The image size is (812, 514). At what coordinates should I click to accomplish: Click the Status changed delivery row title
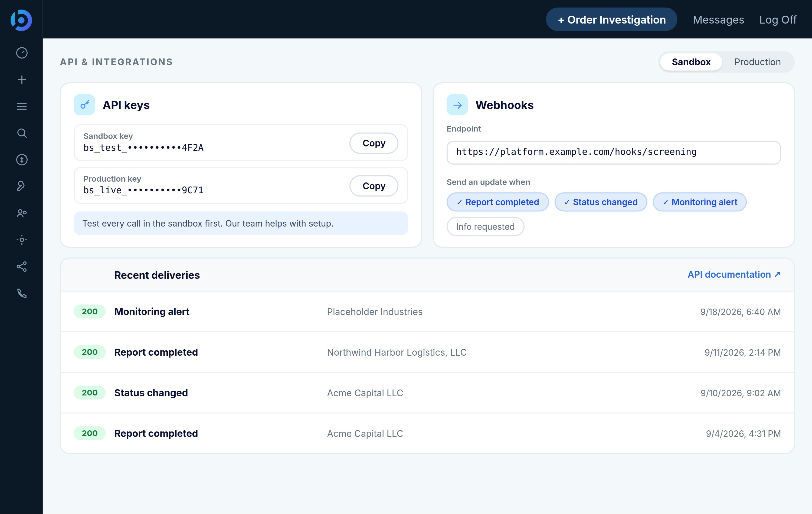(x=151, y=393)
